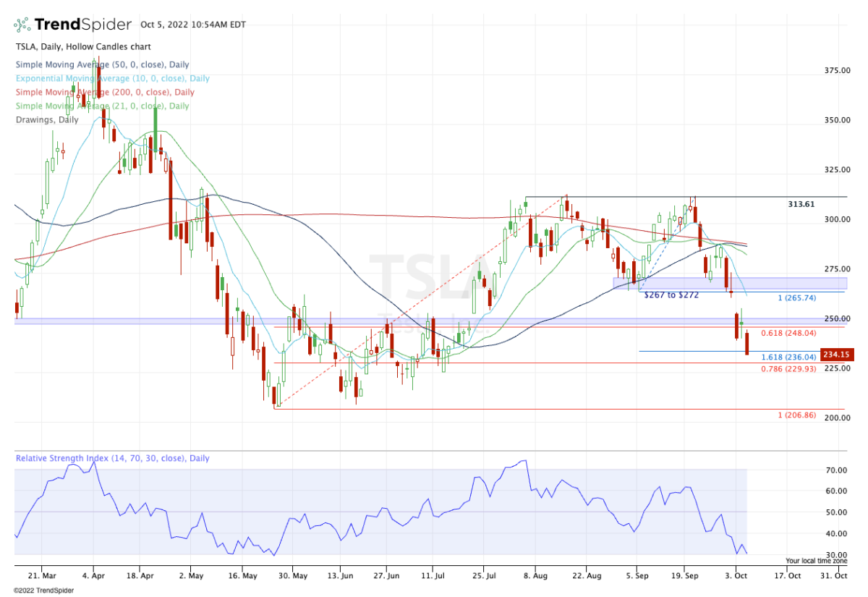Image resolution: width=868 pixels, height=597 pixels.
Task: Open the Your local time zone setting
Action: [x=816, y=561]
